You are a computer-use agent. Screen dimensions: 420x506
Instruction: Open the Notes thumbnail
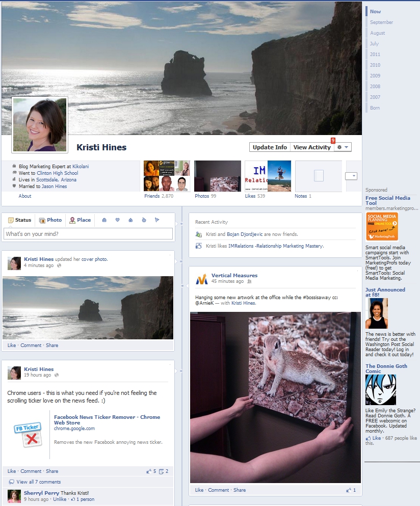pyautogui.click(x=318, y=176)
